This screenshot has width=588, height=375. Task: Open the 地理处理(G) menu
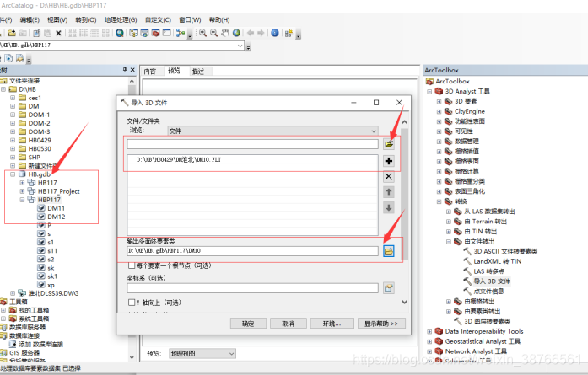pos(121,20)
